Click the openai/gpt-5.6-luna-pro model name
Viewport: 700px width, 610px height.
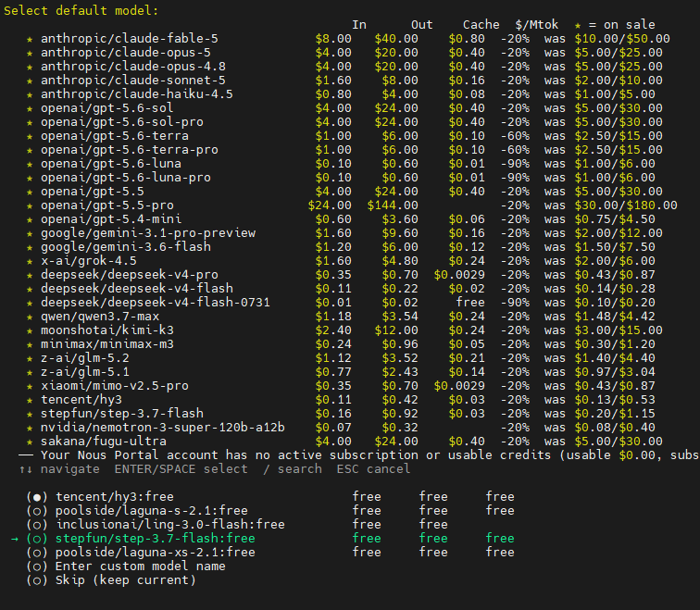point(125,177)
